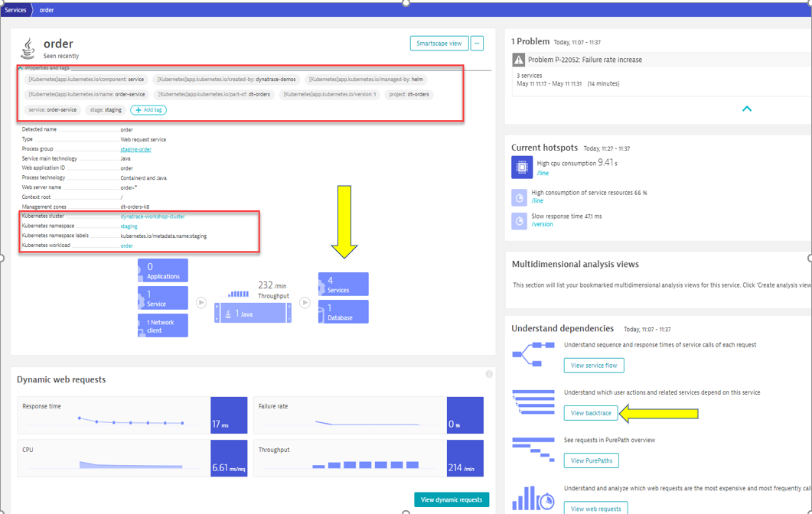The image size is (812, 514).
Task: Click the Smartscape view button
Action: (439, 44)
